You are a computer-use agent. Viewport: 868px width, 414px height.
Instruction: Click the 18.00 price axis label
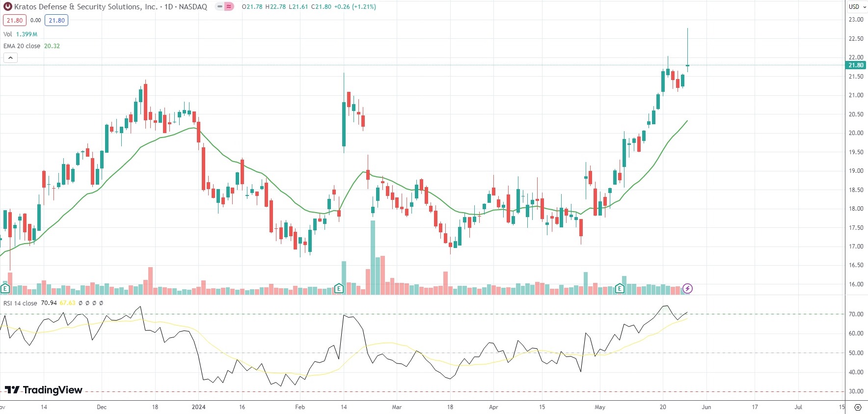[856, 209]
